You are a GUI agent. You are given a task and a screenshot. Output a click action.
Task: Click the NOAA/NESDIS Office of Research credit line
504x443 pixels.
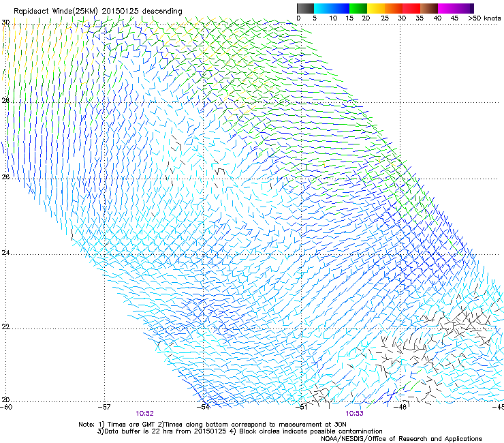[x=401, y=439]
